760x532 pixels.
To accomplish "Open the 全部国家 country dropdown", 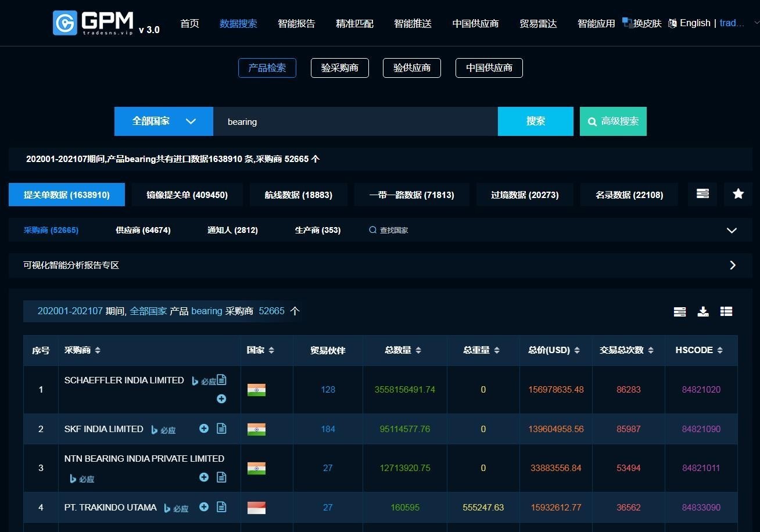I will pyautogui.click(x=163, y=121).
